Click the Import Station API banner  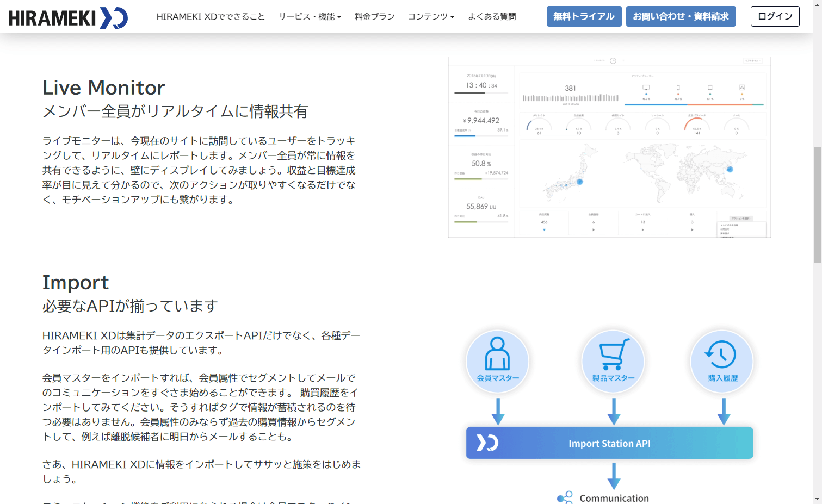tap(610, 443)
